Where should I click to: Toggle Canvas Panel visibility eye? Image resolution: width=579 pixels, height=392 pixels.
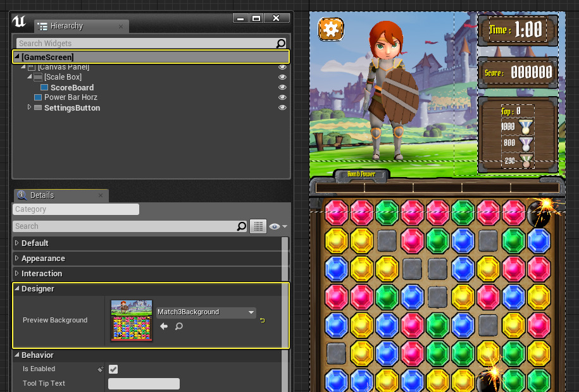(282, 67)
